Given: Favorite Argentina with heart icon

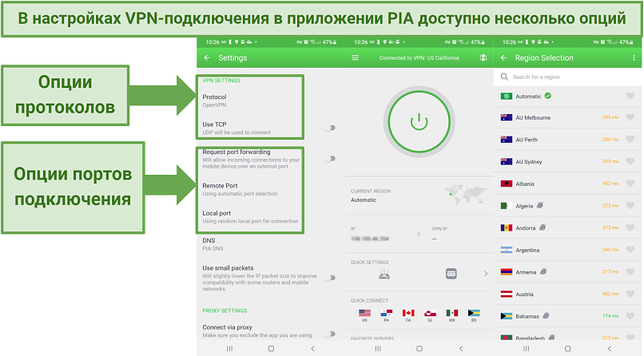Looking at the screenshot, I should (630, 250).
